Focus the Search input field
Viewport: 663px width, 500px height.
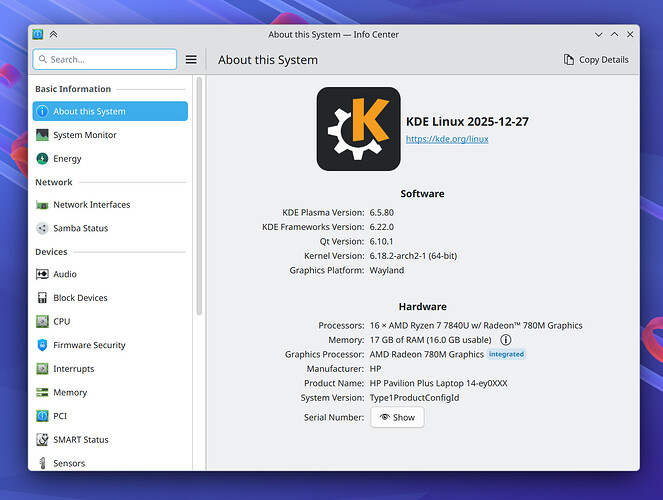tap(105, 60)
